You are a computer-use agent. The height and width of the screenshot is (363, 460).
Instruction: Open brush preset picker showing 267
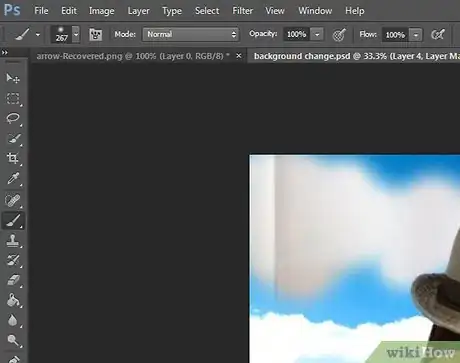coord(65,34)
